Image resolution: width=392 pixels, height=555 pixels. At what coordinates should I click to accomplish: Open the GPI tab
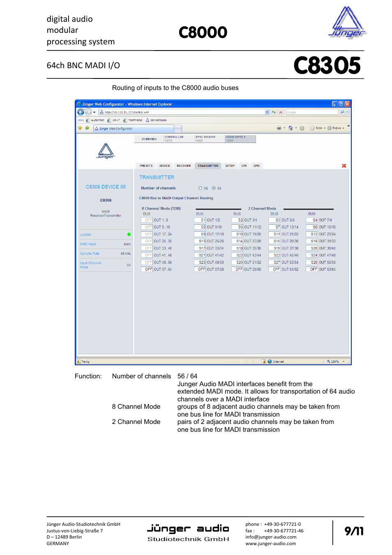click(244, 166)
